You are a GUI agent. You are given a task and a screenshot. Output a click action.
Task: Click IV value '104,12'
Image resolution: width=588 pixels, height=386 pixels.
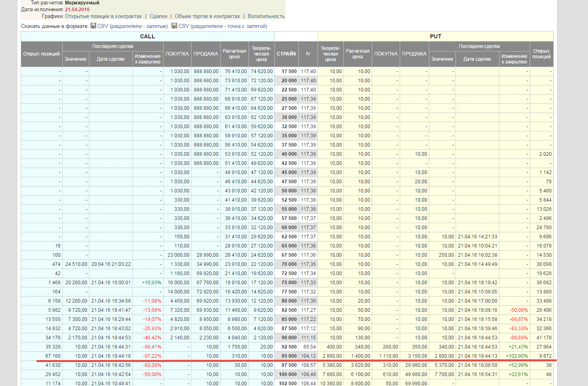(x=308, y=356)
